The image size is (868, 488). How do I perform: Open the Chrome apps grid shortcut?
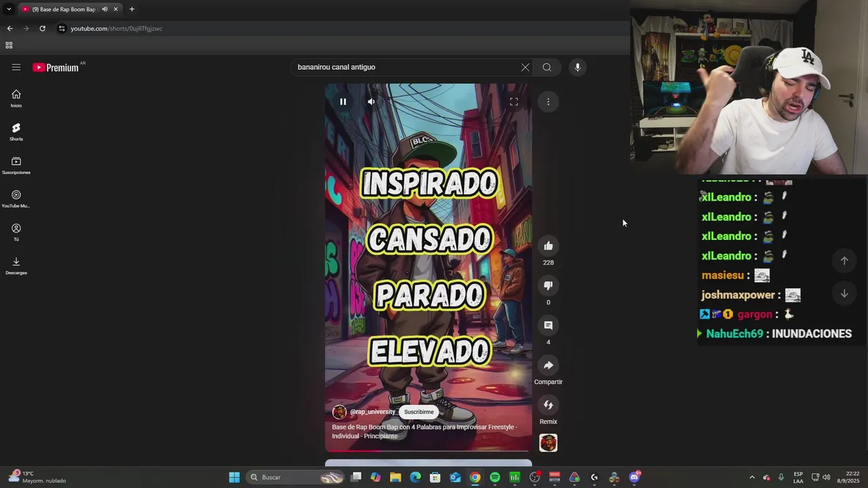tap(9, 45)
